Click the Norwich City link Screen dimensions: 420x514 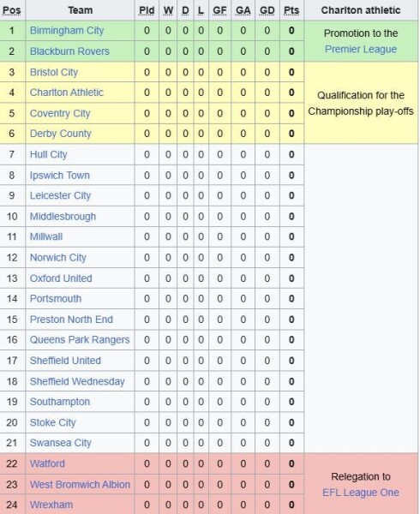[x=58, y=258]
